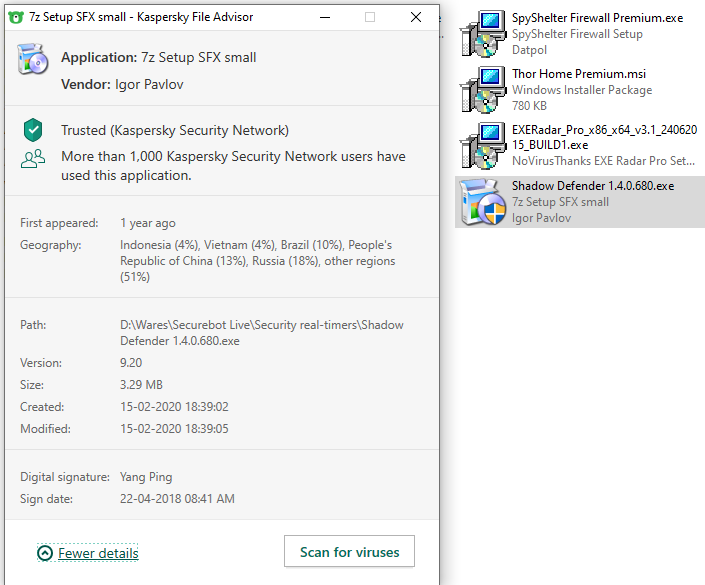
Task: Click the Trusted (Kaspersky Security Network) status text
Action: pos(175,130)
